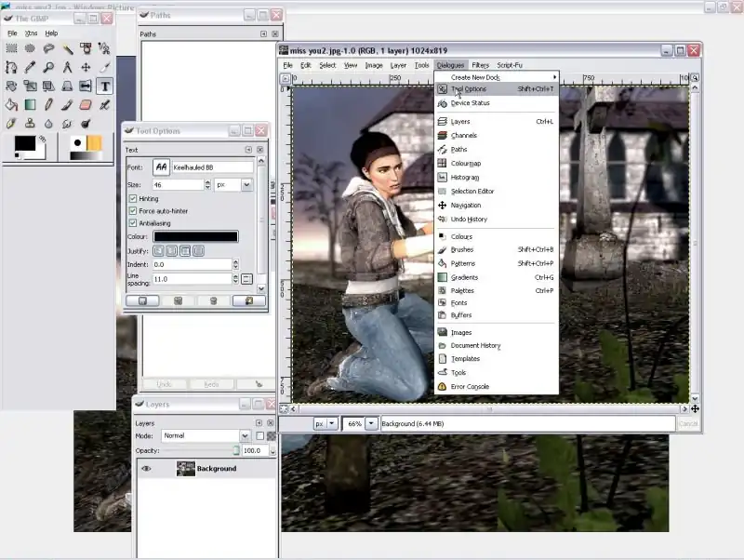744x560 pixels.
Task: Choose Undo History from the Dialogues menu
Action: [x=468, y=220]
